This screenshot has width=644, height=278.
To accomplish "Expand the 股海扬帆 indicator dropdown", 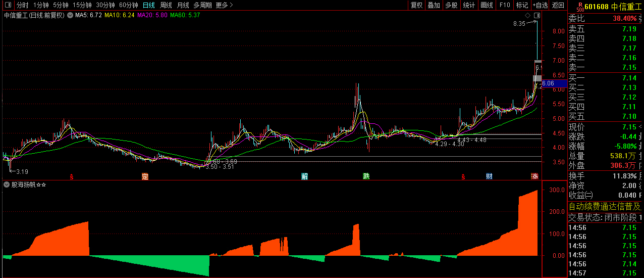I will click(7, 185).
